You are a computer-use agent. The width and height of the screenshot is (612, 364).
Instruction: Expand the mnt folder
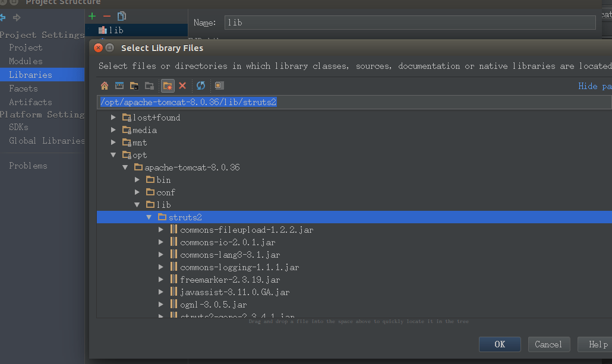113,143
